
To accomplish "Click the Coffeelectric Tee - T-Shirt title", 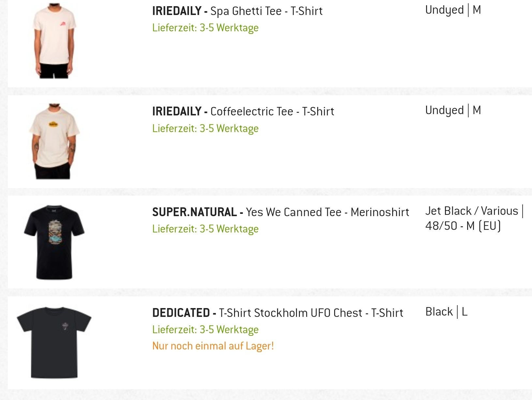I will click(272, 111).
